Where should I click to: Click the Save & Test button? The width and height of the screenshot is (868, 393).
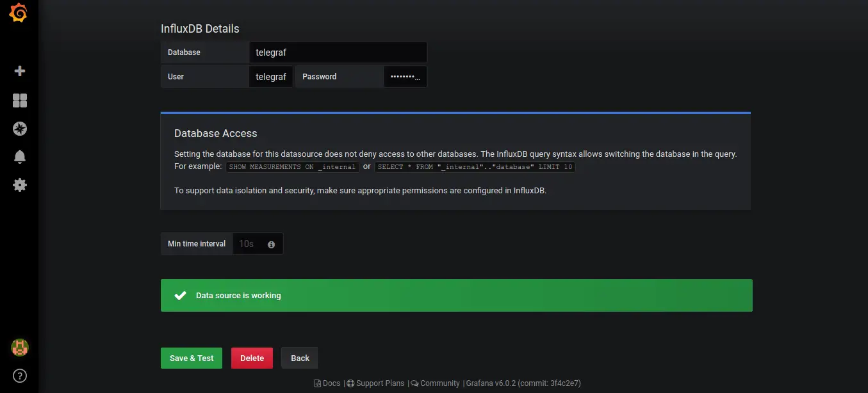191,358
